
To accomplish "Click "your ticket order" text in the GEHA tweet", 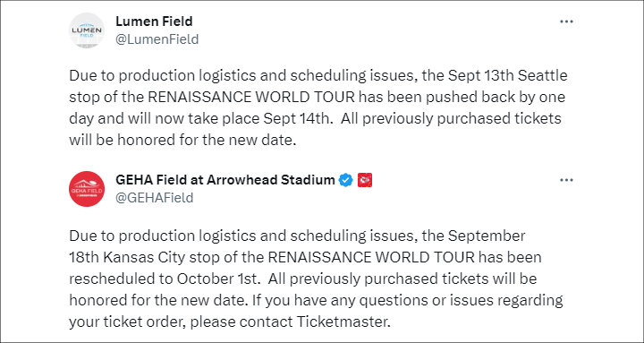I will (x=128, y=322).
